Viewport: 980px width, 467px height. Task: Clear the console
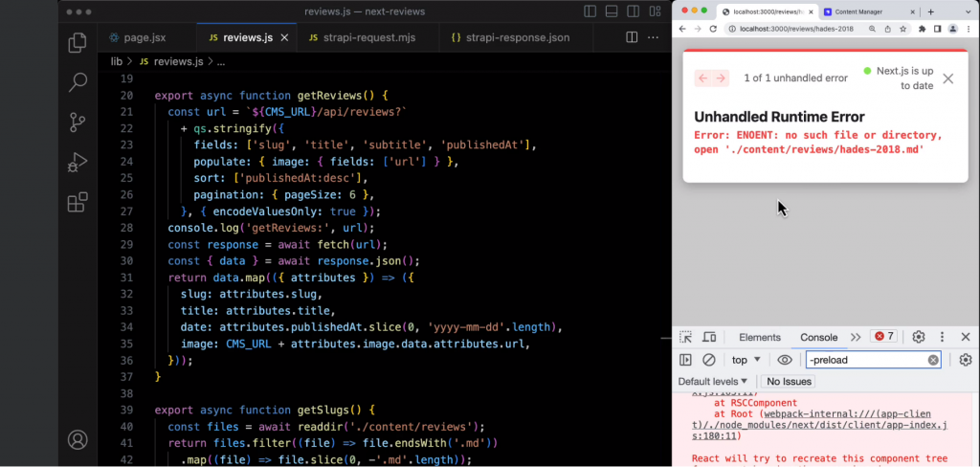tap(709, 360)
